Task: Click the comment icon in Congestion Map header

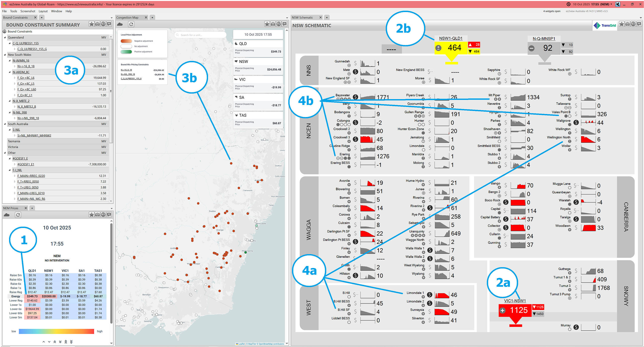Action: [285, 24]
